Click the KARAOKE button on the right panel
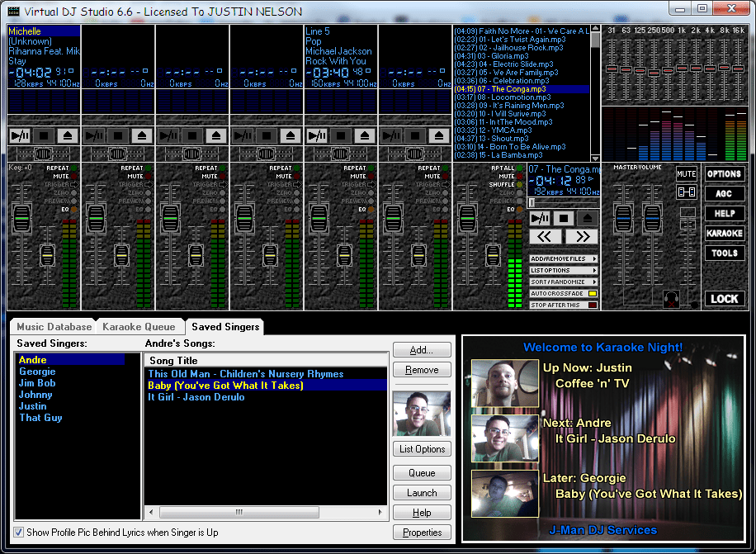 tap(725, 233)
